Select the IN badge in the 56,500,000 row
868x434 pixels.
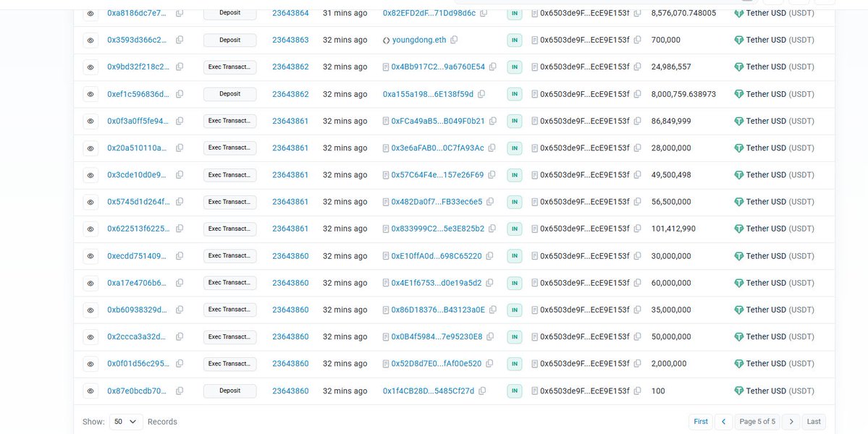(514, 202)
